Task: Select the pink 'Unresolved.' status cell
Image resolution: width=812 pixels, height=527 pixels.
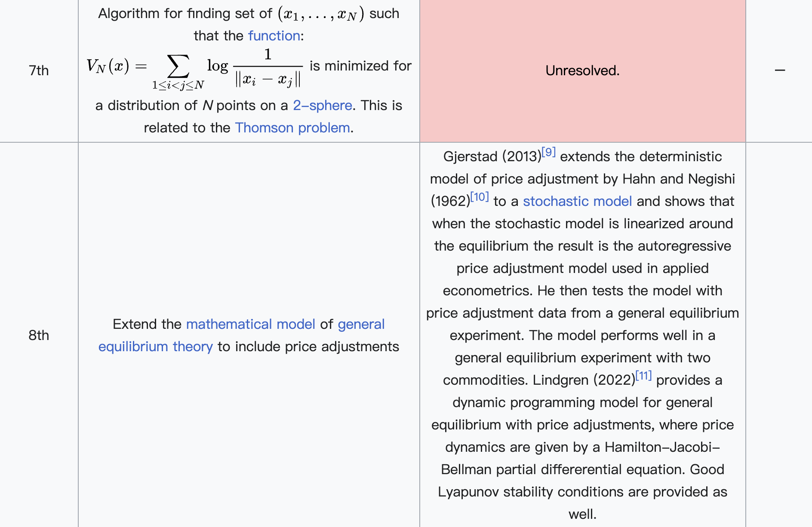Action: tap(582, 70)
